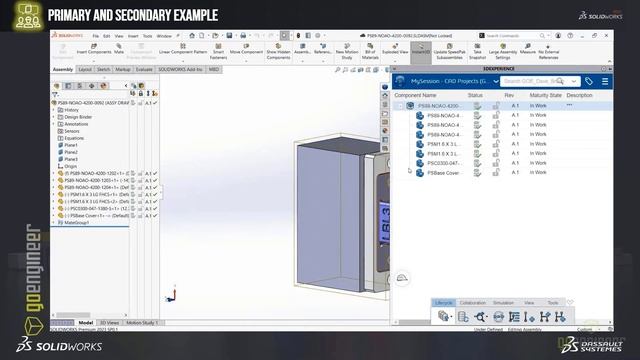640x360 pixels.
Task: Click the FeatureManager filter icon
Action: click(55, 94)
